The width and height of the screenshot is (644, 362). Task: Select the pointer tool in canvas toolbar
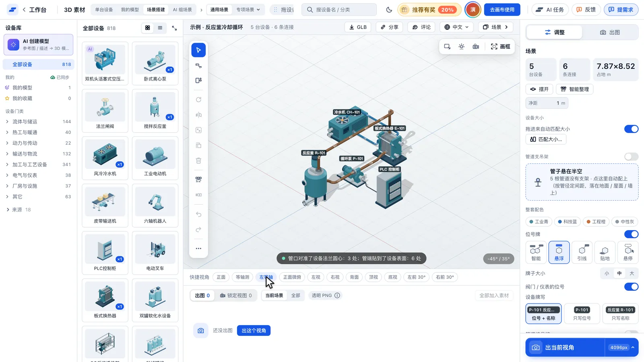tap(198, 50)
